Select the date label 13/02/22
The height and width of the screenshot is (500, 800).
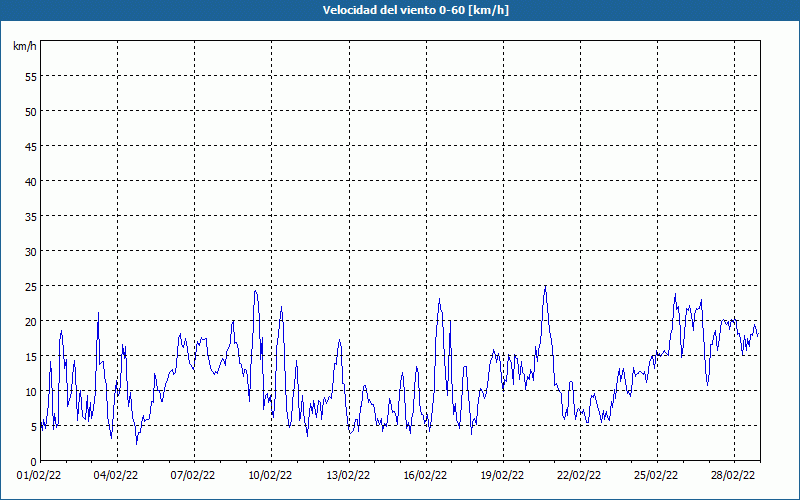coord(348,476)
